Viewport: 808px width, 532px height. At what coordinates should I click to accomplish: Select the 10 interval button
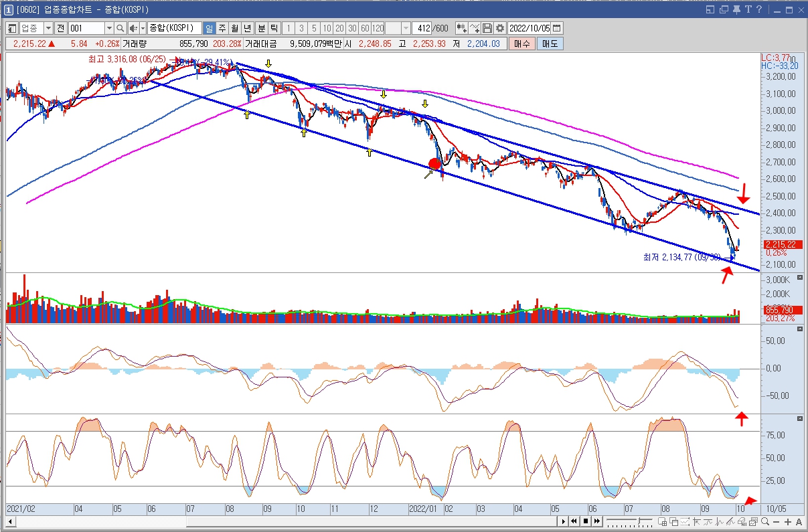pyautogui.click(x=326, y=28)
